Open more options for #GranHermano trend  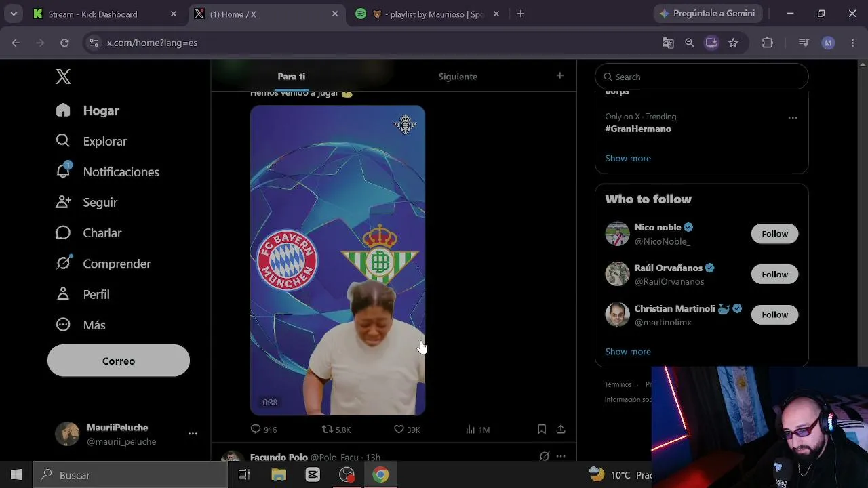(x=792, y=118)
